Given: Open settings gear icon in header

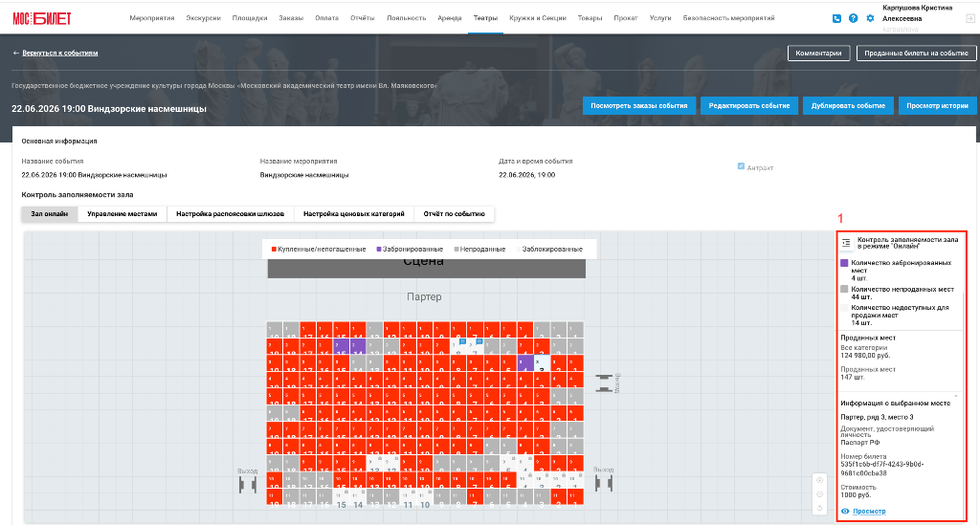Looking at the screenshot, I should tap(870, 19).
